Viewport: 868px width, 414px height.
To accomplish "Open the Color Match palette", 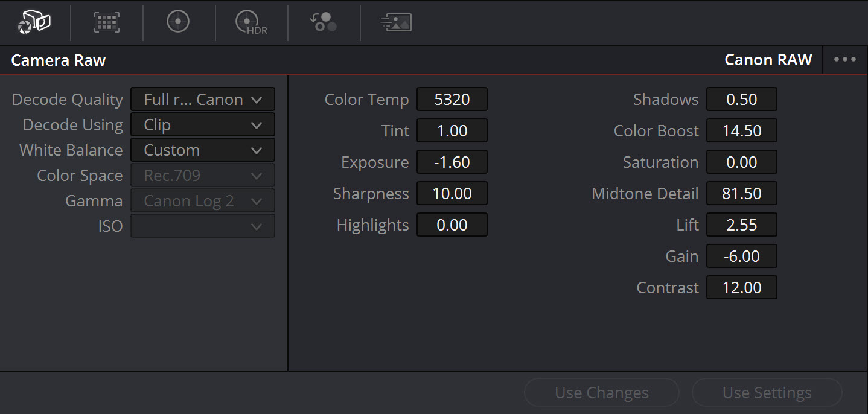I will 106,22.
